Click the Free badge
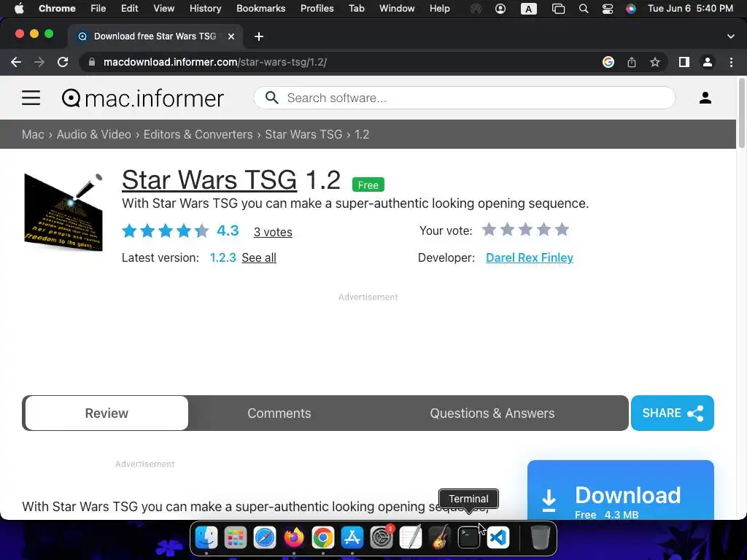 point(368,184)
